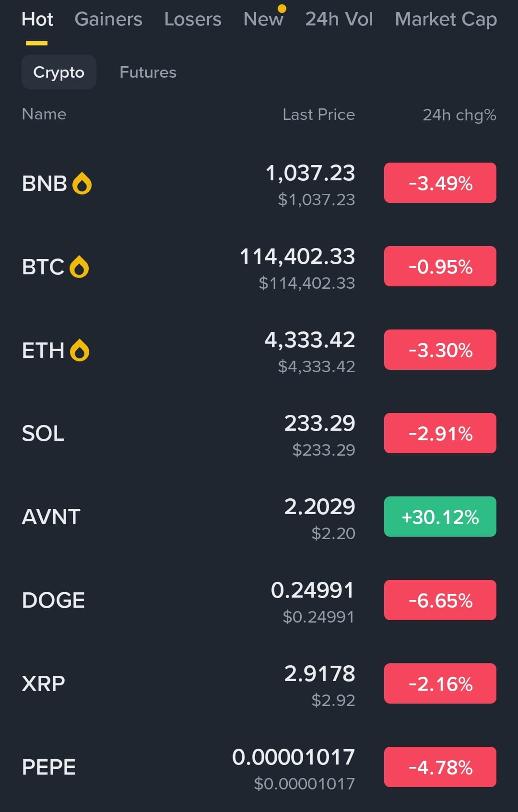Select the Crypto filter chip
The height and width of the screenshot is (812, 518).
[59, 72]
